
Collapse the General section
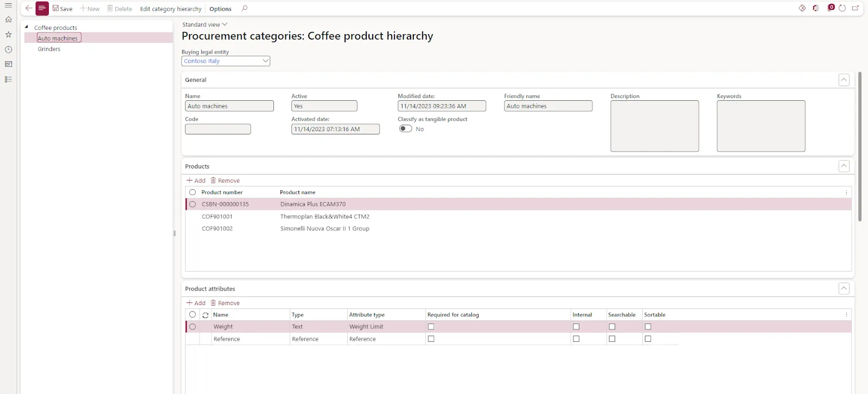tap(844, 80)
